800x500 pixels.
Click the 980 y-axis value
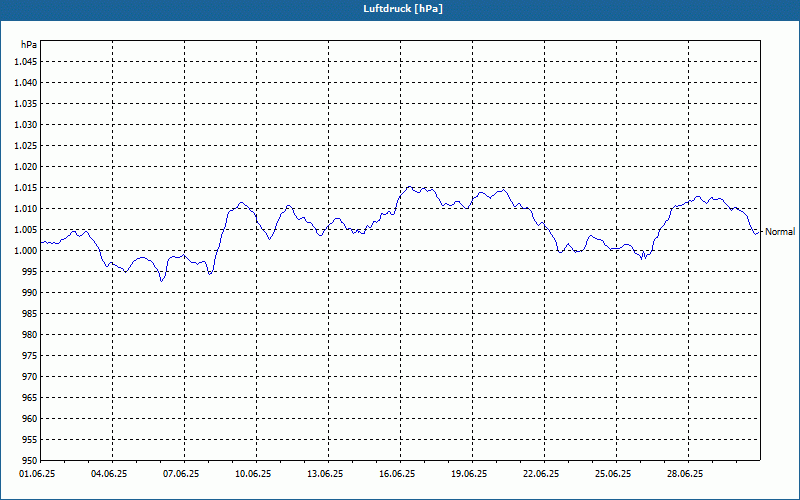(30, 335)
